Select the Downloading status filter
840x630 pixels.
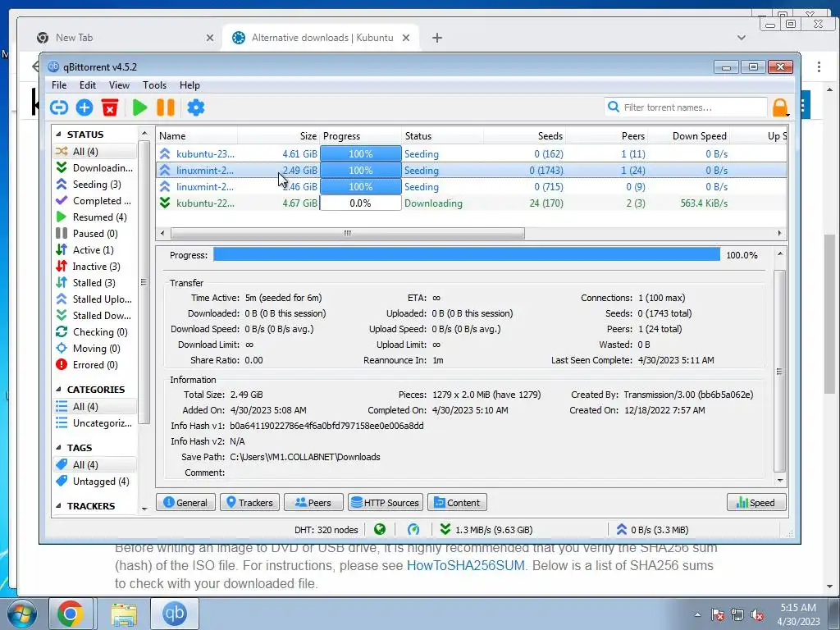tap(95, 168)
